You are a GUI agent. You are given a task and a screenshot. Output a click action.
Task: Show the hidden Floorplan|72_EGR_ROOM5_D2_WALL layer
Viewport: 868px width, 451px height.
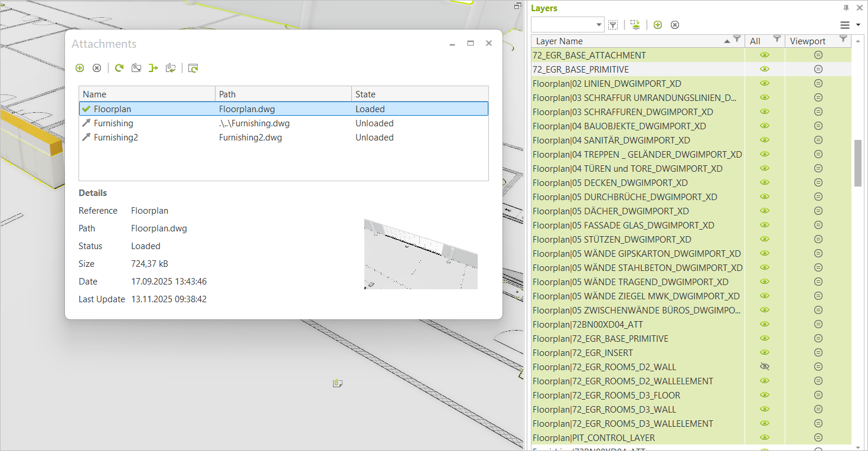click(x=765, y=366)
